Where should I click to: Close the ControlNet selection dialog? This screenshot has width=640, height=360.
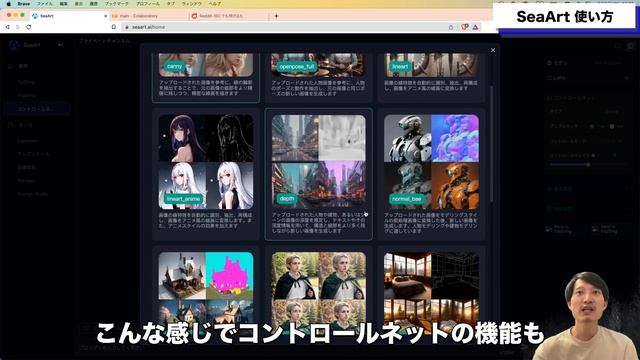coord(493,50)
